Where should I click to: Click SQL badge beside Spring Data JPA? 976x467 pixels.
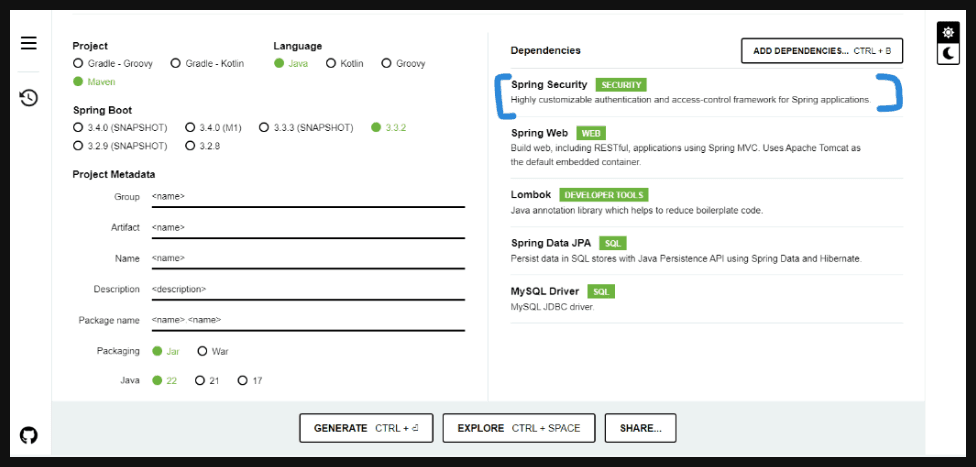point(613,243)
